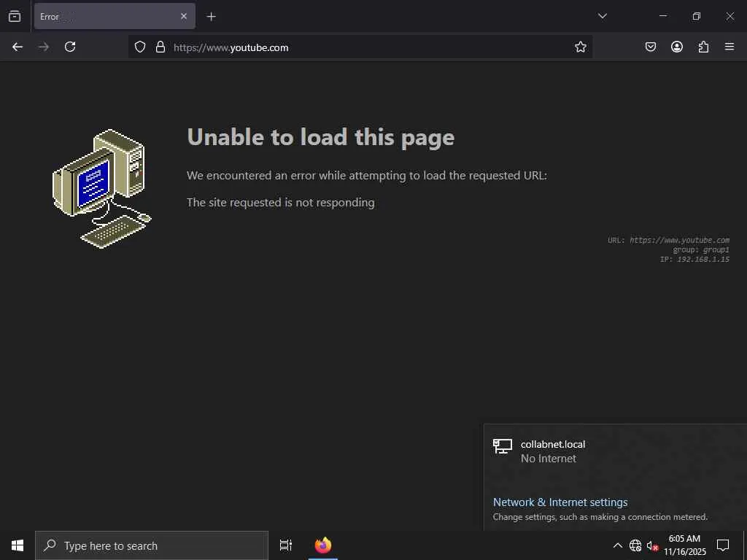The width and height of the screenshot is (747, 560).
Task: Click the network globe tray icon
Action: [635, 545]
